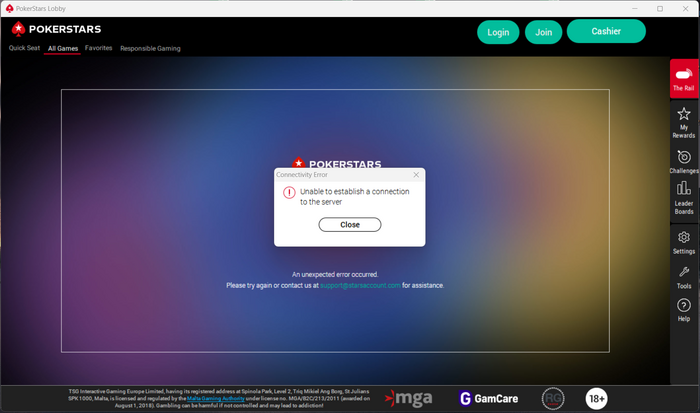The height and width of the screenshot is (413, 700).
Task: Click the red error exclamation icon
Action: pos(289,192)
